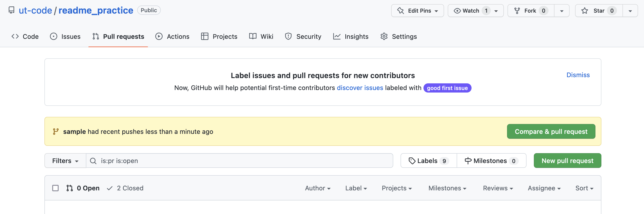Open the Author filter dropdown
The image size is (644, 214).
pyautogui.click(x=317, y=188)
